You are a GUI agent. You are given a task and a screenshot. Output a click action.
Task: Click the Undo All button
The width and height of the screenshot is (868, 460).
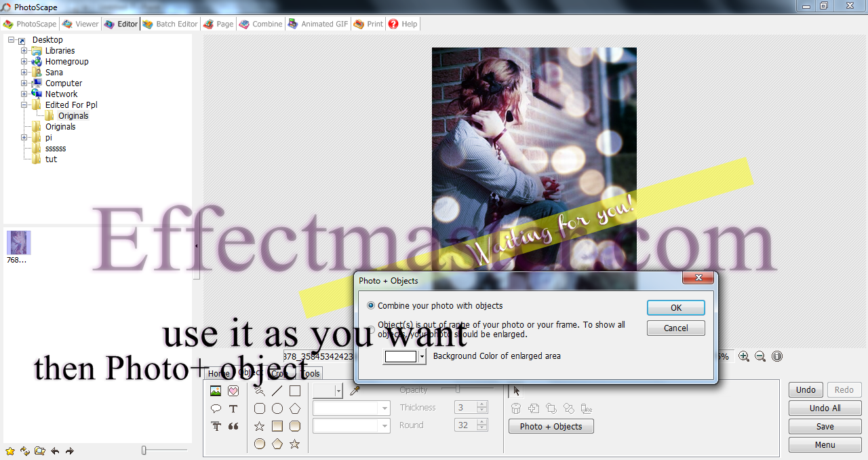[x=825, y=408]
